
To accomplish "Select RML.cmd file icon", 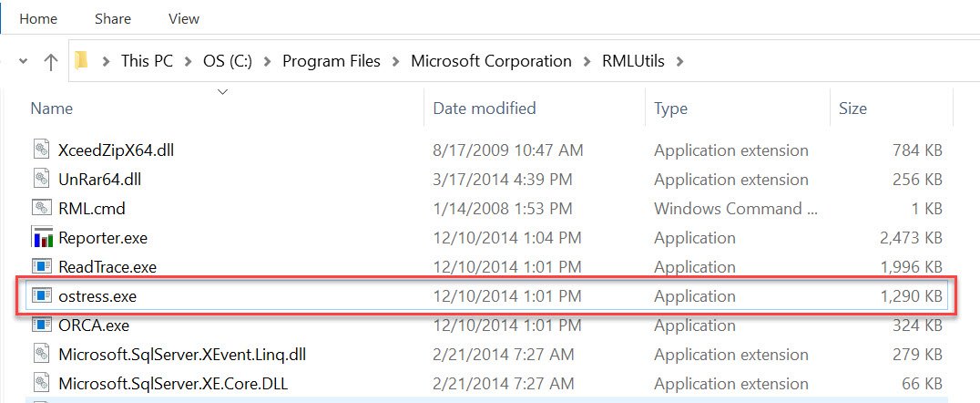I will 42,209.
